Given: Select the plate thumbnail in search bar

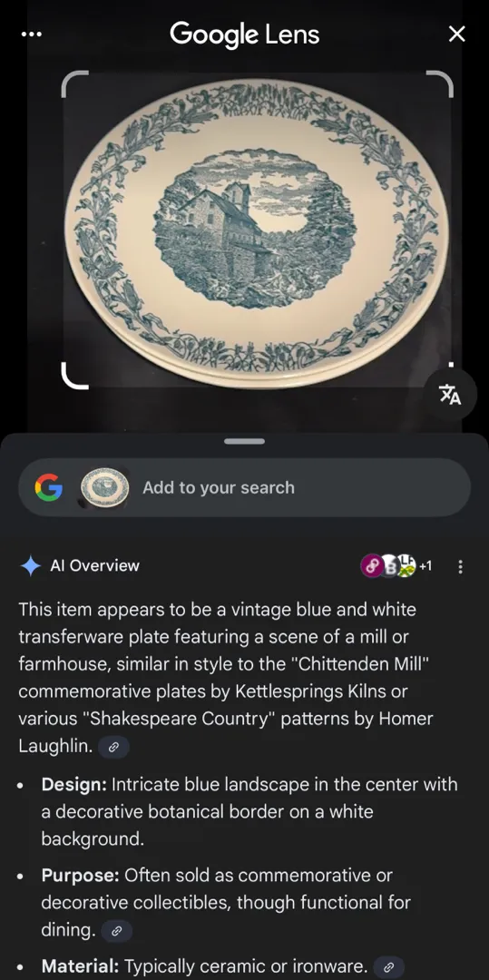Looking at the screenshot, I should (x=104, y=487).
